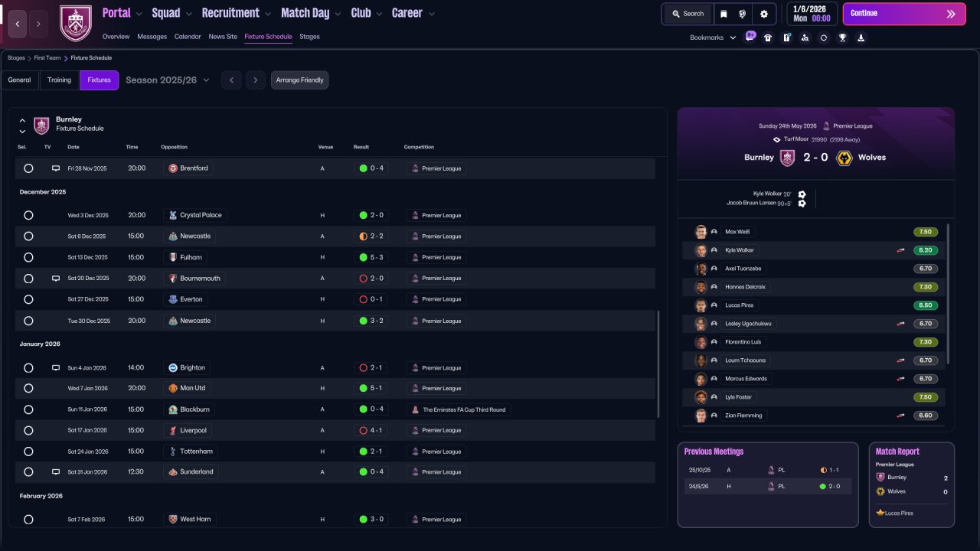Click the shirt shortcut icon under Bookmarks
Viewport: 980px width, 551px height.
768,37
